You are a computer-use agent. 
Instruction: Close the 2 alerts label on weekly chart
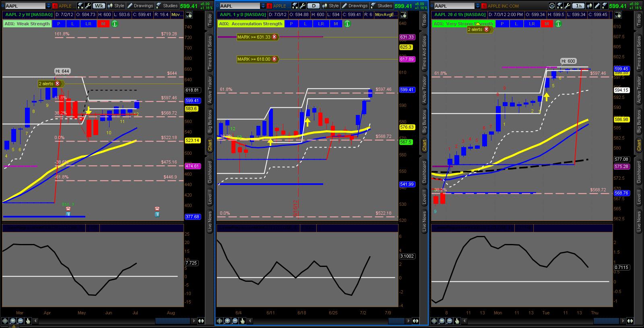point(58,84)
